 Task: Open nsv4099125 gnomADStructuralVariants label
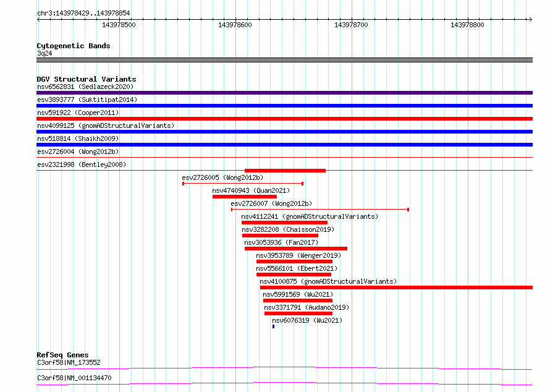106,126
